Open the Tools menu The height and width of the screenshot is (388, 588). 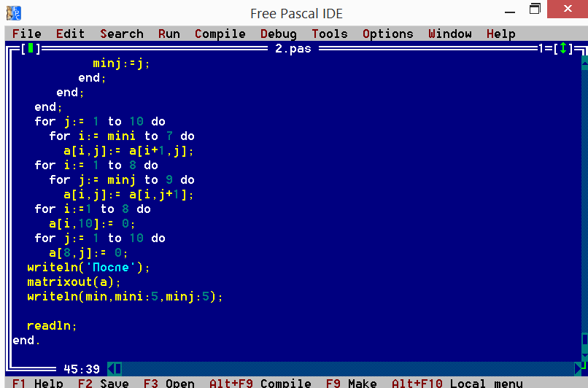click(330, 34)
